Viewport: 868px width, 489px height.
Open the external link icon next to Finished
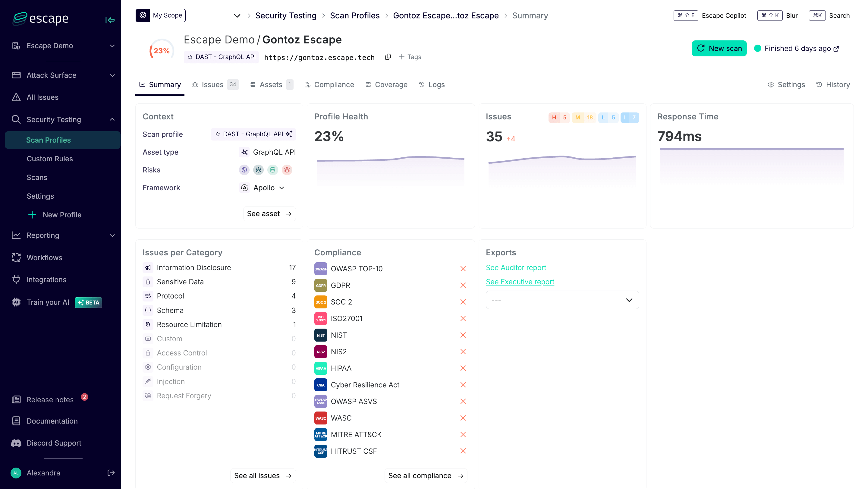pyautogui.click(x=836, y=49)
